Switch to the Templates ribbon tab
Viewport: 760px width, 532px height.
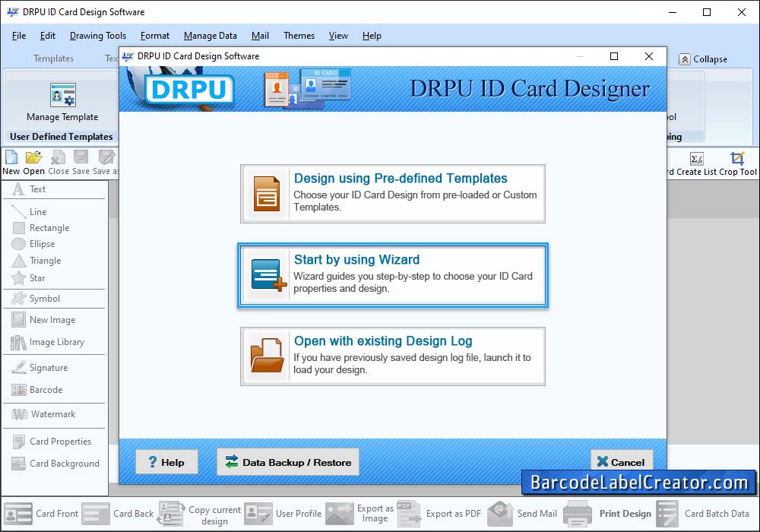tap(53, 59)
